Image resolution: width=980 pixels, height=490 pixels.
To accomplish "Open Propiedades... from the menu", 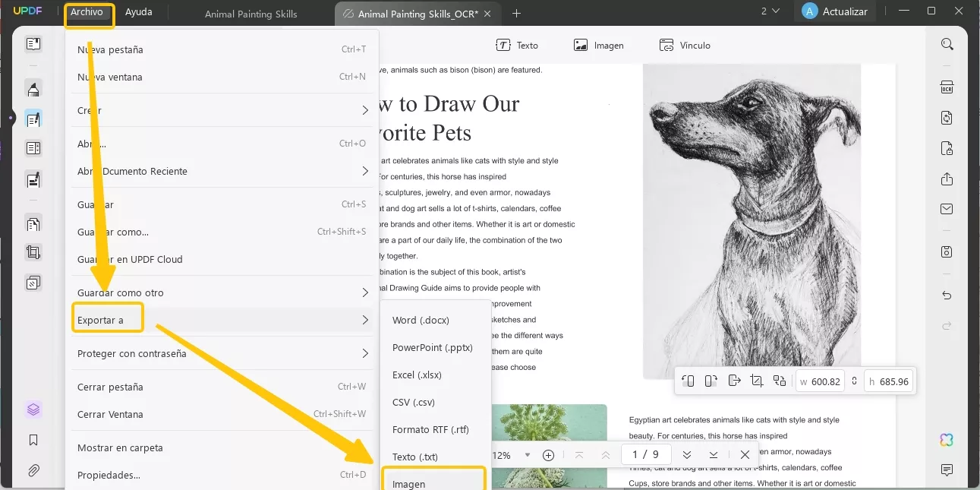I will [x=222, y=475].
